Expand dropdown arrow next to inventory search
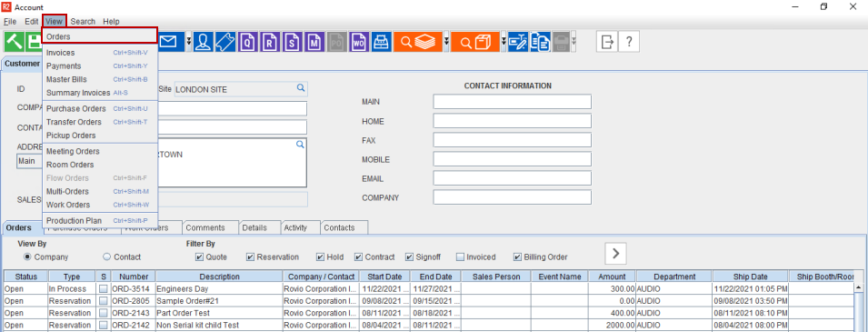868x332 pixels. pyautogui.click(x=446, y=42)
